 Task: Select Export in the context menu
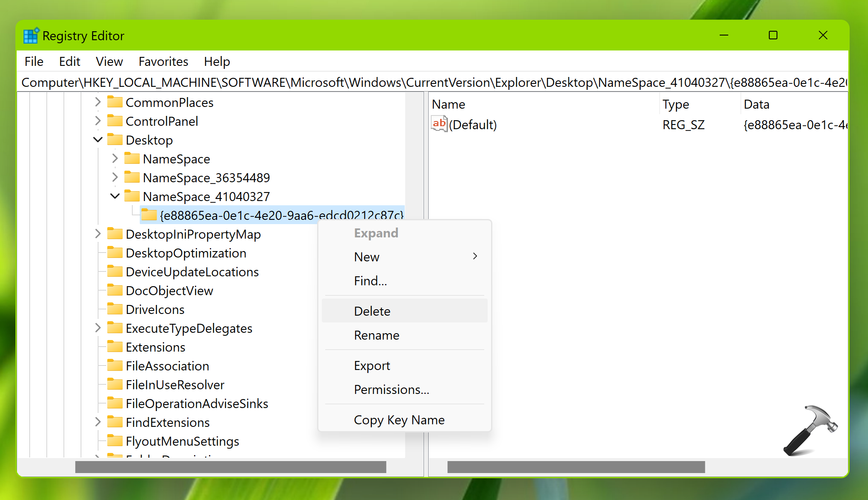pos(372,365)
